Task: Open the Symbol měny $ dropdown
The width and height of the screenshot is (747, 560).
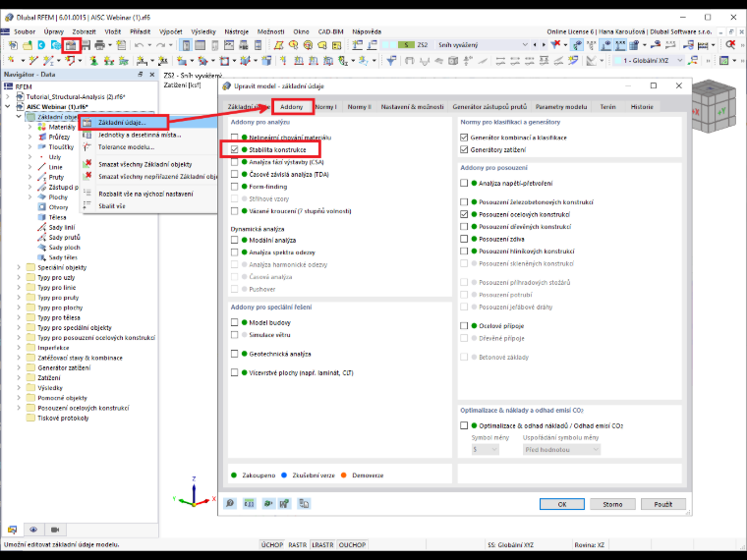Action: 485,450
